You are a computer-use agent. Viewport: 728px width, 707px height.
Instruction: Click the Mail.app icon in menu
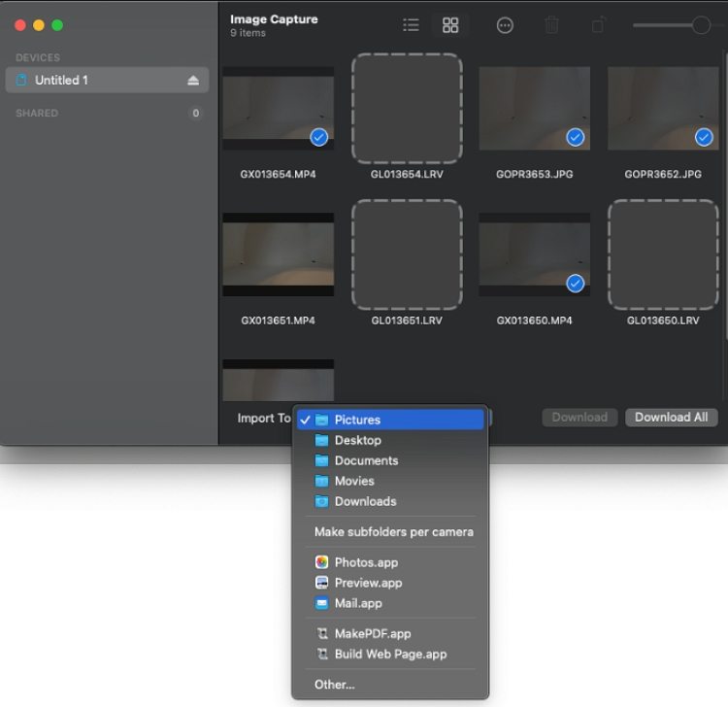[x=321, y=603]
